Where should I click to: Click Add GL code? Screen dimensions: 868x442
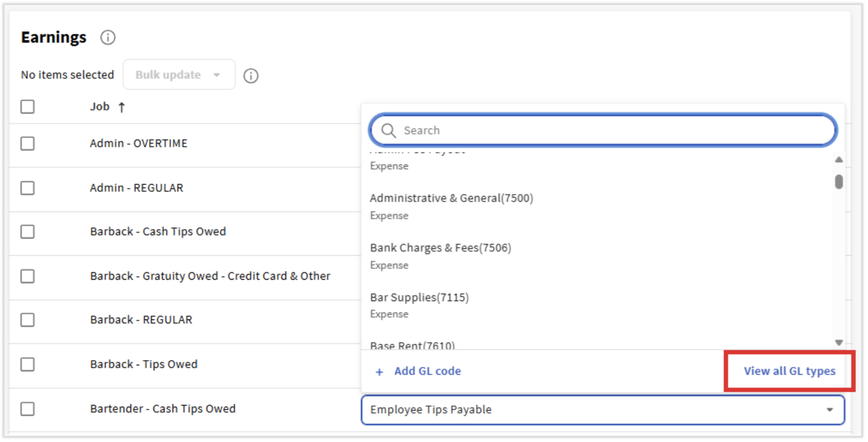427,371
